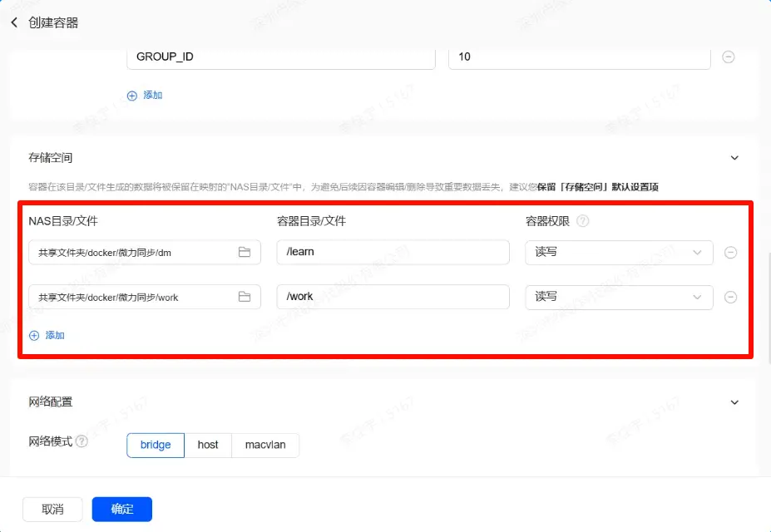Click help icon beside 容器权限

click(583, 221)
